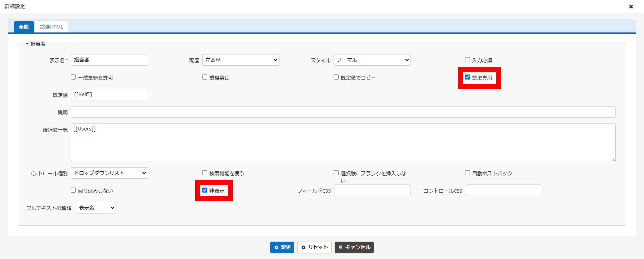The height and width of the screenshot is (259, 644).
Task: Click the 表示名 input field
Action: 109,60
